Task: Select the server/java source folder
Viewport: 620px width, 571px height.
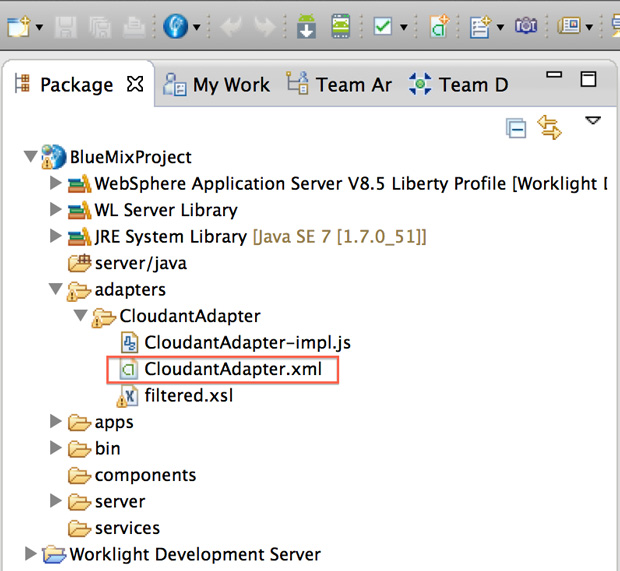Action: pyautogui.click(x=140, y=263)
